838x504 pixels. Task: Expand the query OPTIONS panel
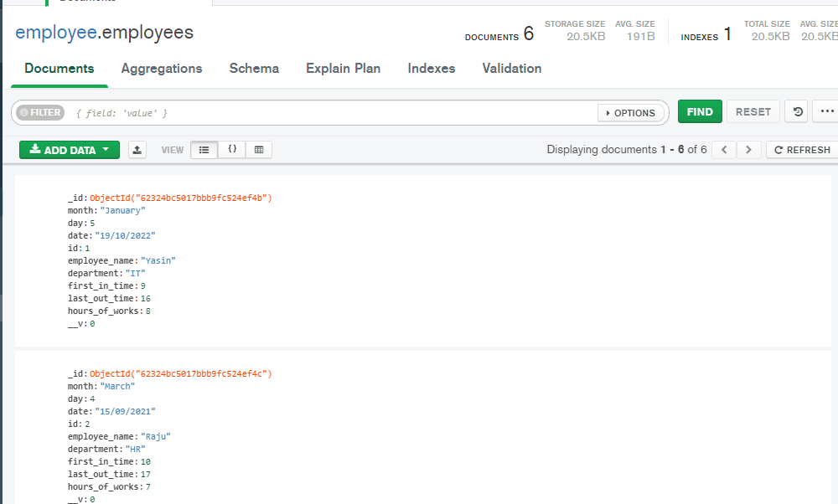point(630,111)
